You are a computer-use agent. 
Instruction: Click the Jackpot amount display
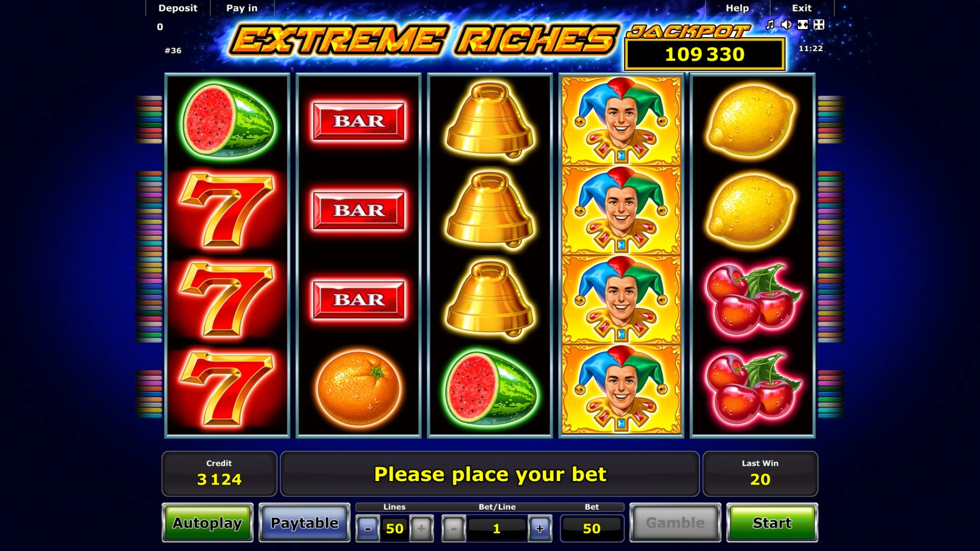click(704, 54)
